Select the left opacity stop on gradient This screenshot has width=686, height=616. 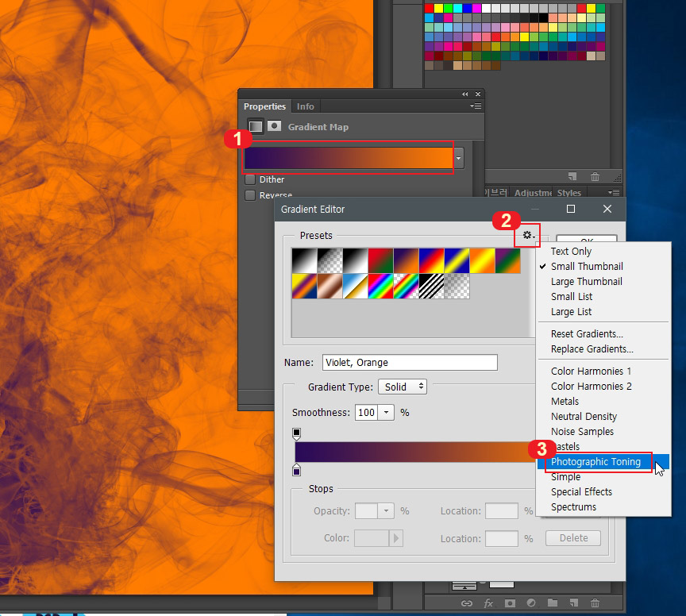point(296,433)
